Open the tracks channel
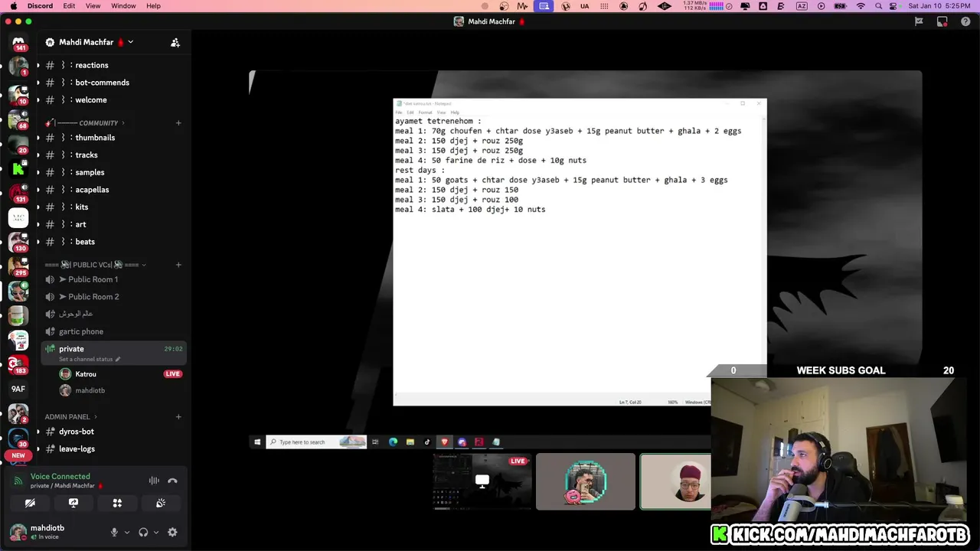Screen dimensions: 980x551 coord(113,155)
